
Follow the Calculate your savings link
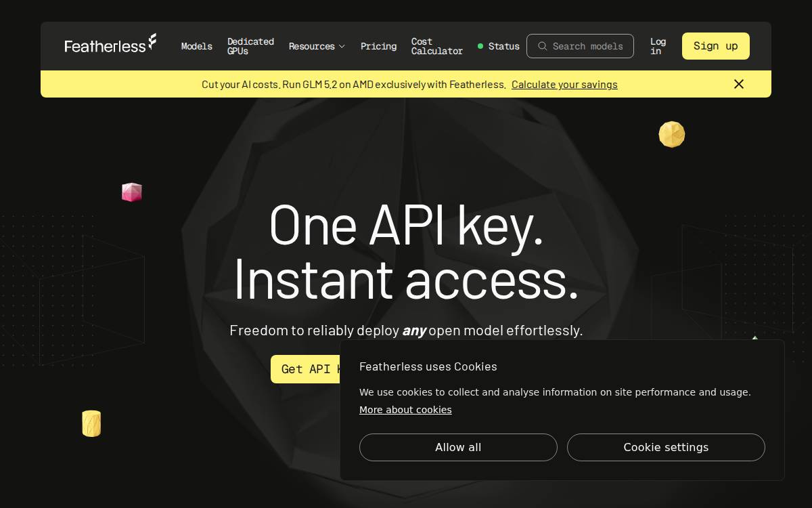coord(564,85)
